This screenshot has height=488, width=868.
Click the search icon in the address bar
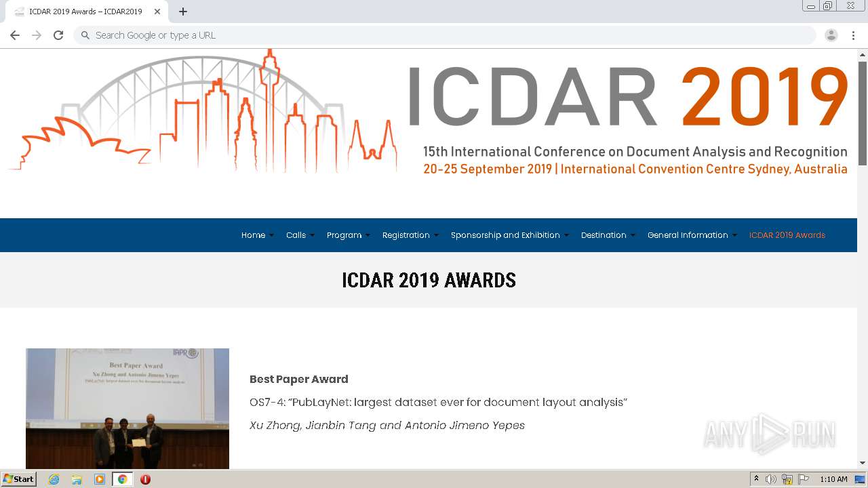point(85,35)
